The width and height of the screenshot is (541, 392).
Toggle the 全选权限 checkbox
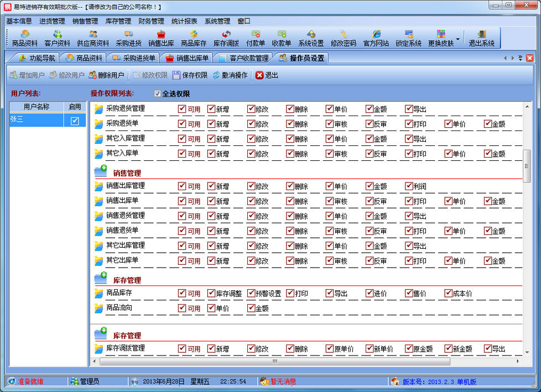click(158, 94)
